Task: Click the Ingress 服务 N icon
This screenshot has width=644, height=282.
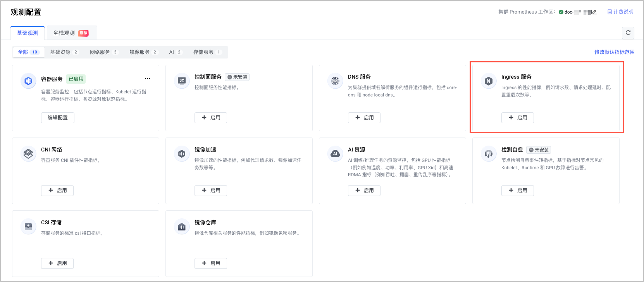Action: pyautogui.click(x=489, y=81)
